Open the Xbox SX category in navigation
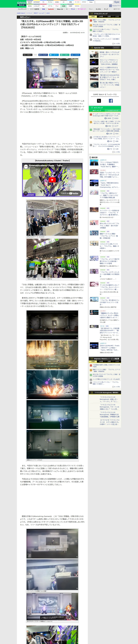 pos(60,9)
